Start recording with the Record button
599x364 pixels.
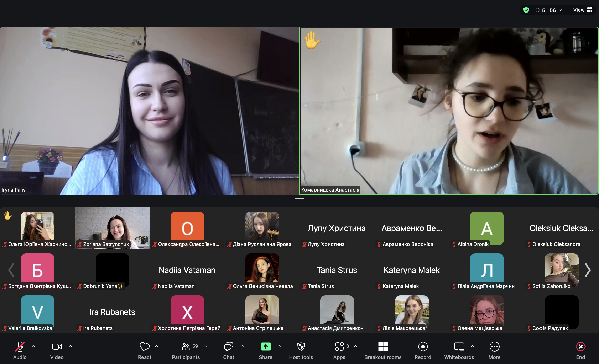[423, 350]
